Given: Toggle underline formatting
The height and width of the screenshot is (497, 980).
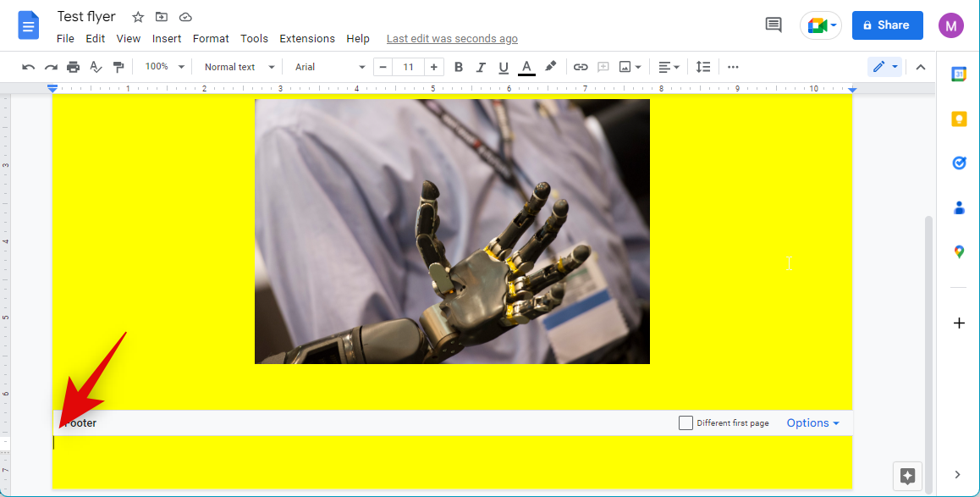Looking at the screenshot, I should coord(504,67).
